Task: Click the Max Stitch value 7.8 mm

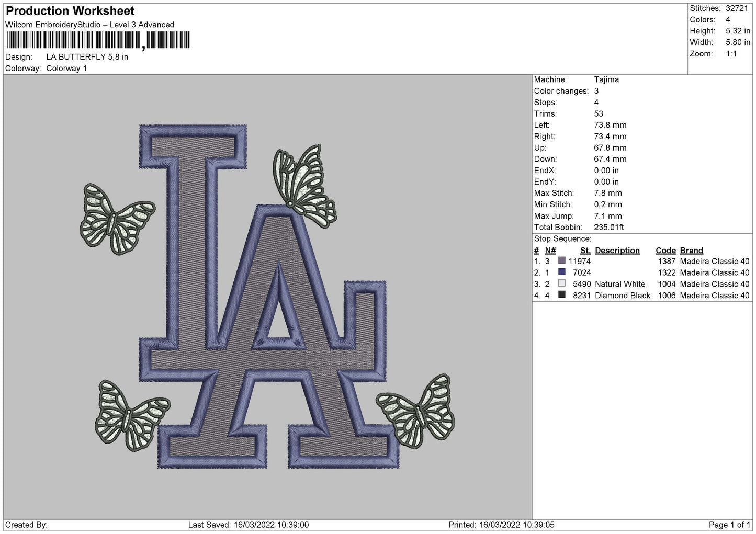Action: 608,193
